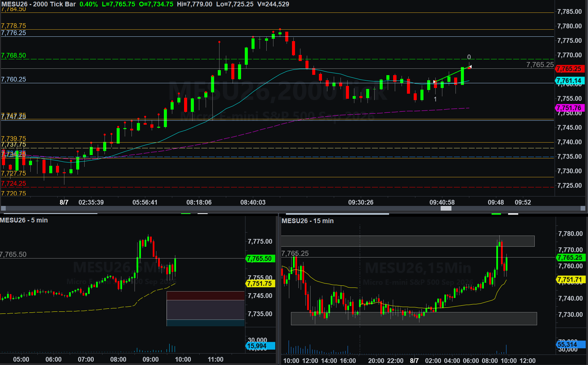Click the 05:56:41 time label
588x365 pixels.
[x=145, y=202]
